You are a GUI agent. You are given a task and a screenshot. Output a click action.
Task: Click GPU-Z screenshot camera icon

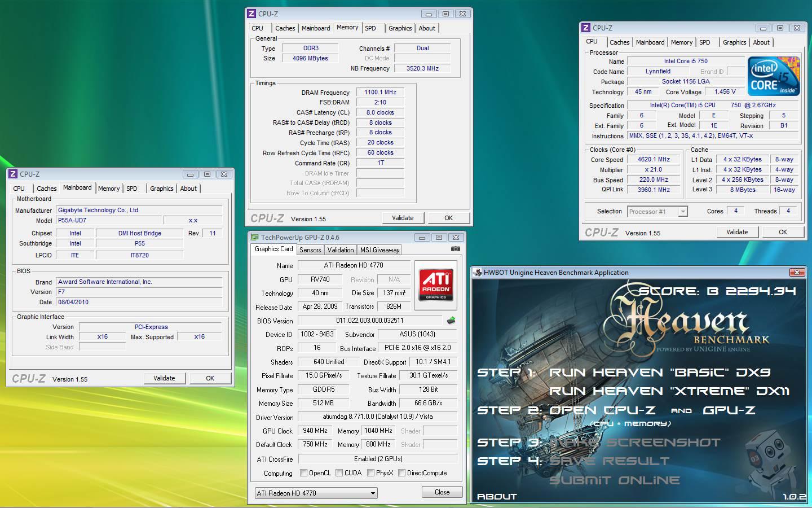pyautogui.click(x=456, y=249)
